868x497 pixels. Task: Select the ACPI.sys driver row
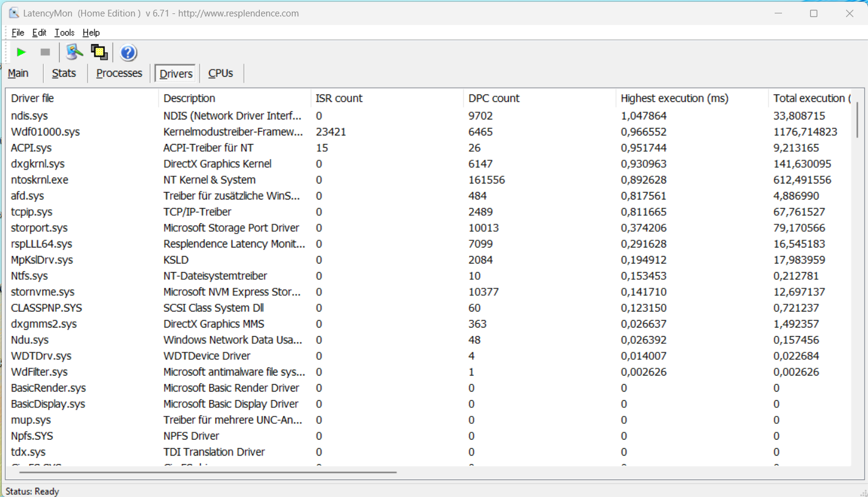(x=428, y=148)
